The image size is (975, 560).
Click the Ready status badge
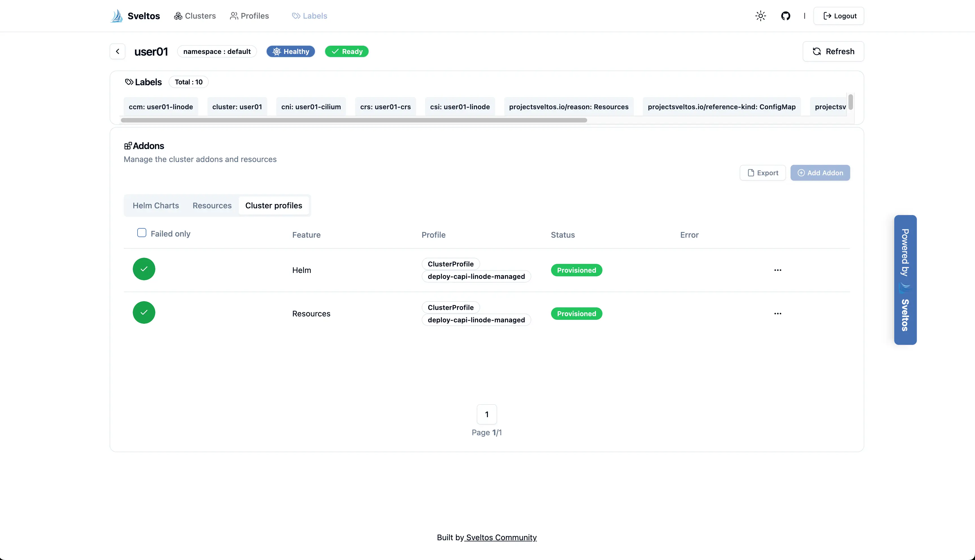tap(347, 52)
